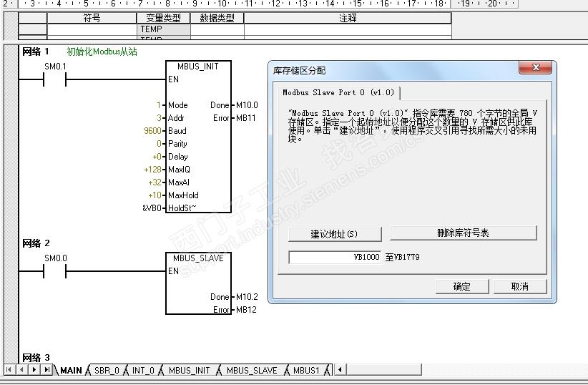The image size is (588, 385).
Task: Click the M10.0 Done output of MBUS_INIT
Action: (247, 105)
